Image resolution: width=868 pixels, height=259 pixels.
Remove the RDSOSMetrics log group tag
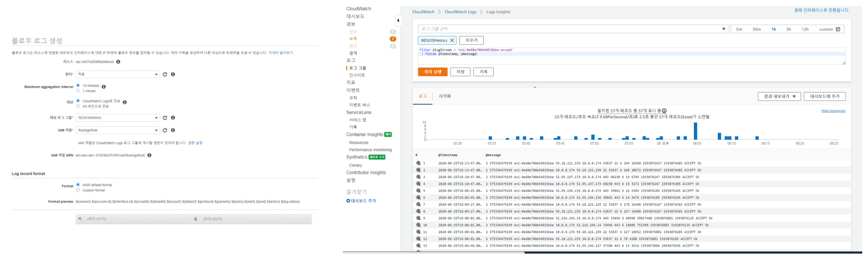(452, 40)
